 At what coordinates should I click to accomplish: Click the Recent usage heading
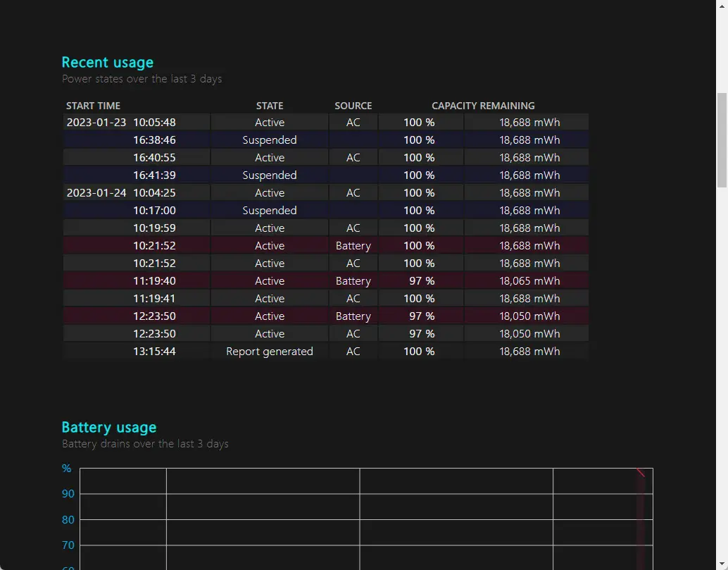pyautogui.click(x=107, y=62)
